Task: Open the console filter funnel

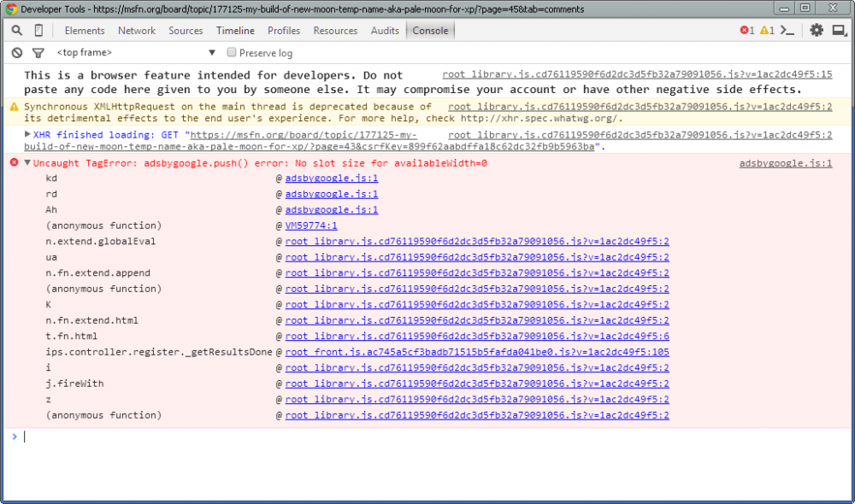Action: coord(38,53)
